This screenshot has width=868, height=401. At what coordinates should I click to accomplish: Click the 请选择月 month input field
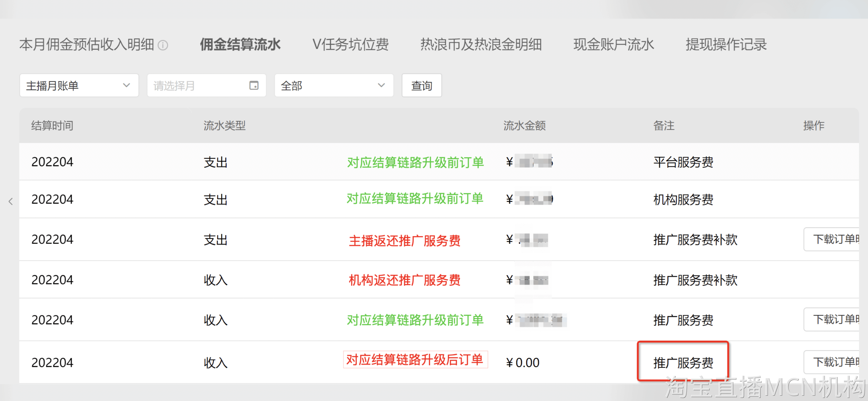coord(207,85)
